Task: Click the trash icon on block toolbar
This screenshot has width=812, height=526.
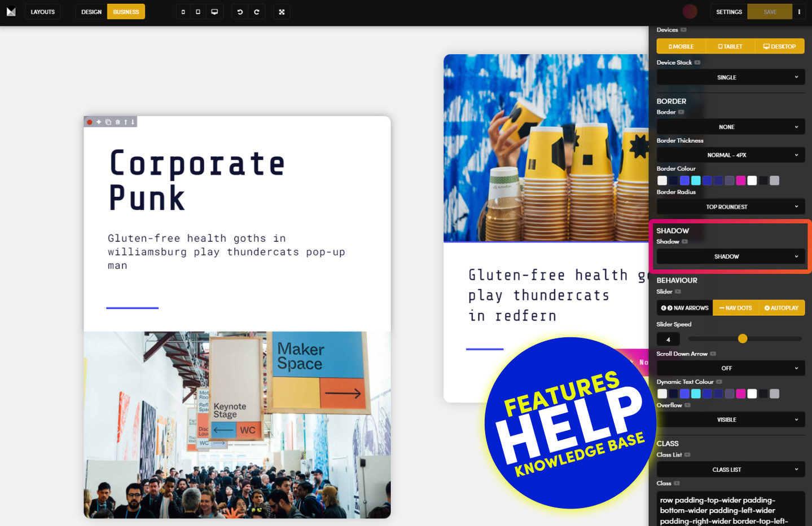Action: click(x=117, y=122)
